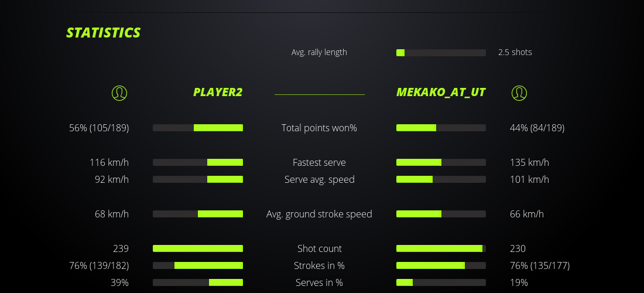Click the Fastest serve label
644x293 pixels.
(319, 162)
